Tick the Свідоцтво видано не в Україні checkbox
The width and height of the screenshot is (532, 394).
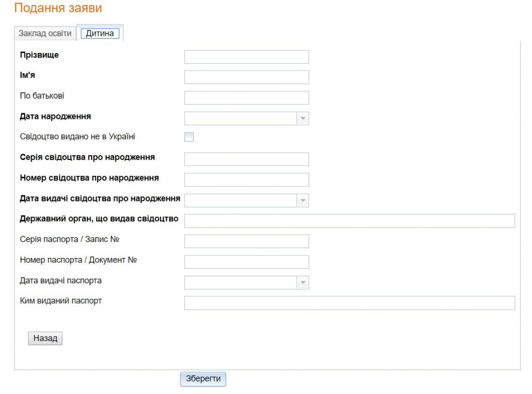click(x=189, y=137)
